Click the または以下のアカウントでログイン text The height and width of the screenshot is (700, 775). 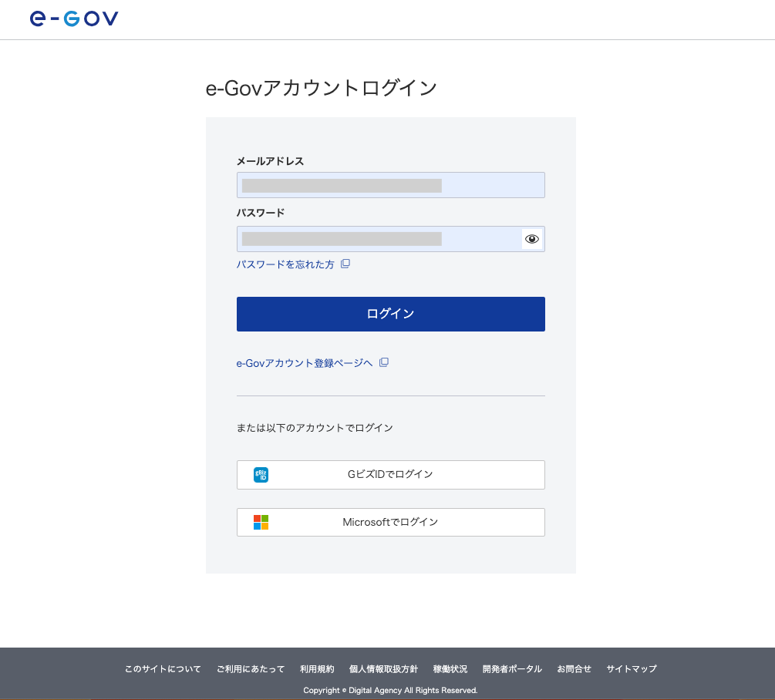[x=315, y=428]
